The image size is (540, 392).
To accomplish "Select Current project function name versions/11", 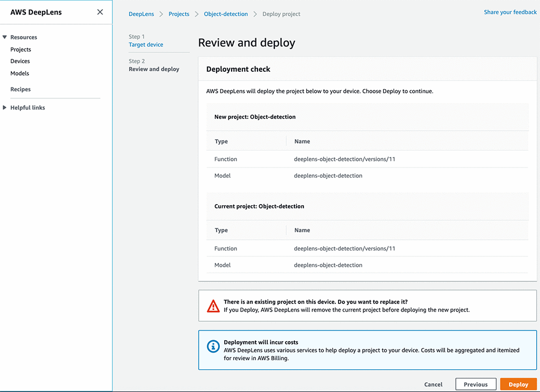I will [x=345, y=248].
